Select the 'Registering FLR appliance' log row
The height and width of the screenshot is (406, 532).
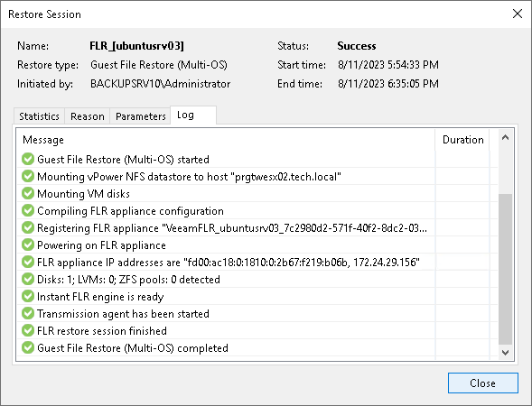[257, 227]
